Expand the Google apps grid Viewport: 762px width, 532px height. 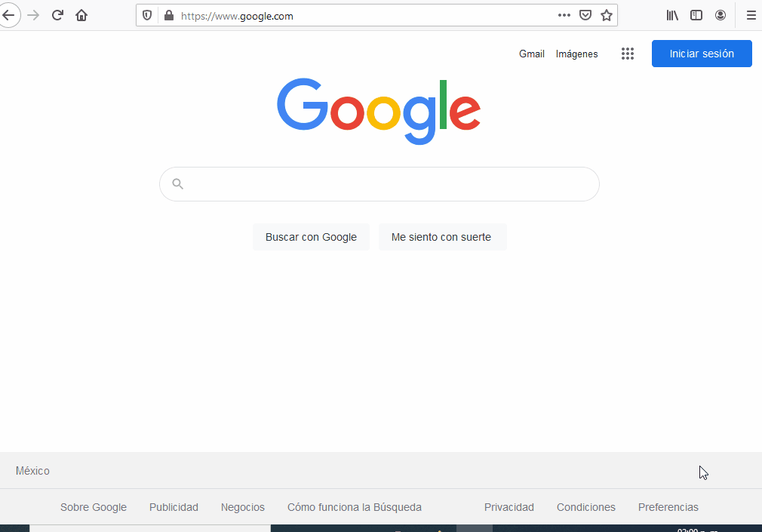click(628, 54)
